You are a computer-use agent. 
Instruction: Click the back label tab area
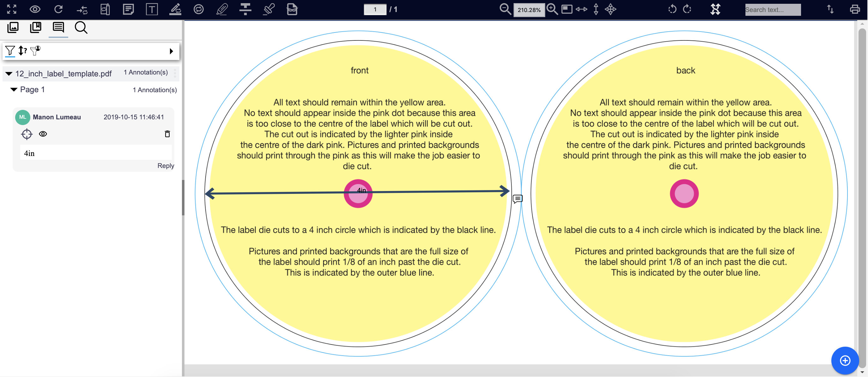click(x=685, y=70)
